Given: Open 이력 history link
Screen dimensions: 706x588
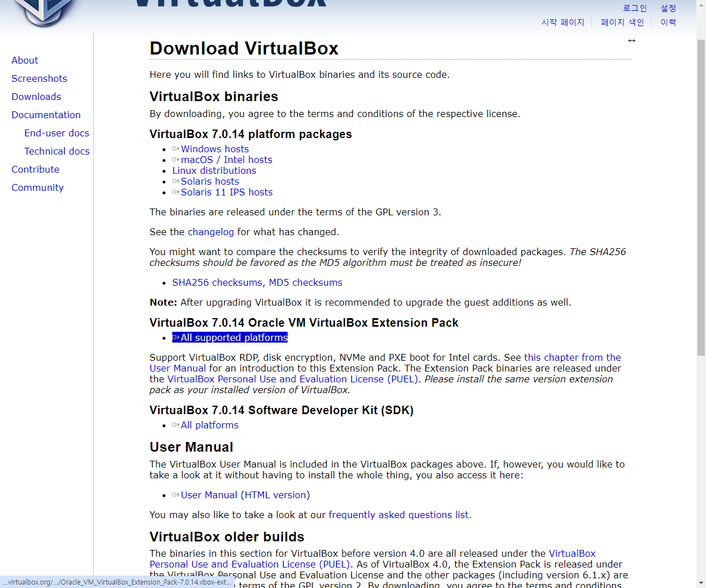Looking at the screenshot, I should 668,22.
